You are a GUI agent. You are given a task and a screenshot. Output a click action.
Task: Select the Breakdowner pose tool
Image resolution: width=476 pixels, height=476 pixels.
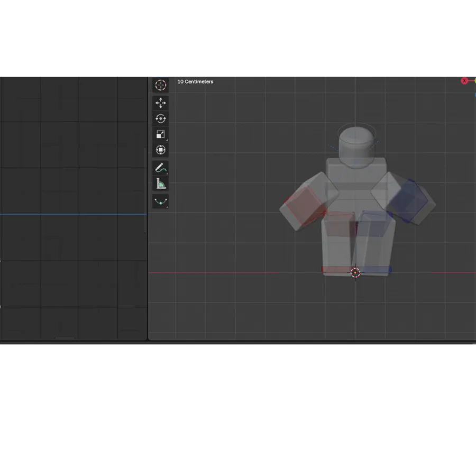161,202
